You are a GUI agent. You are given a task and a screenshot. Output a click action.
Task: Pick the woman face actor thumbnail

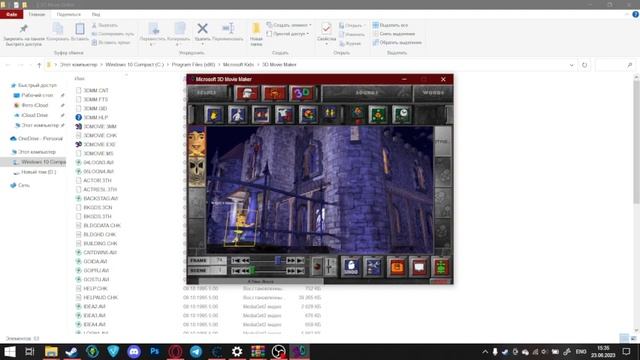(x=197, y=142)
